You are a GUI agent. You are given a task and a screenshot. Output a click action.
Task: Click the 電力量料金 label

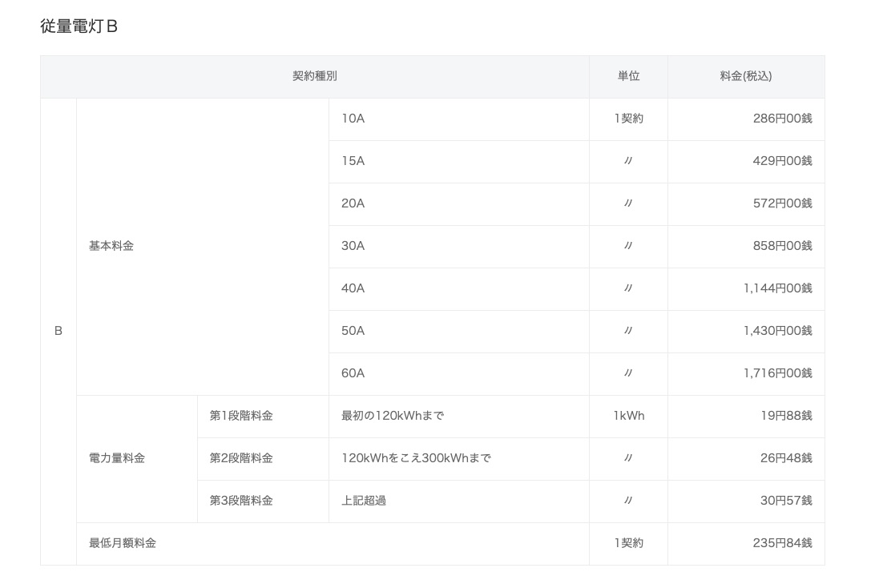[117, 458]
